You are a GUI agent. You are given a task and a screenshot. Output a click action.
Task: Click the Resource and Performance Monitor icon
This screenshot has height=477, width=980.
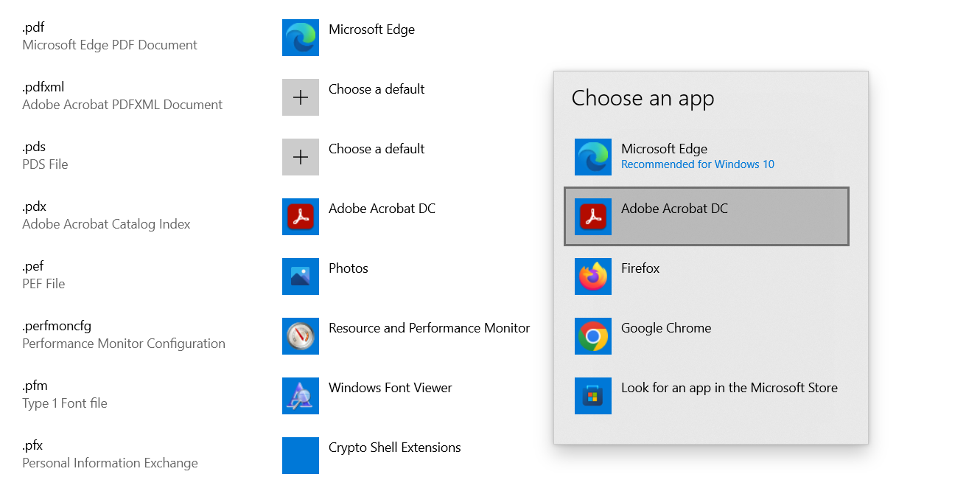(x=301, y=336)
